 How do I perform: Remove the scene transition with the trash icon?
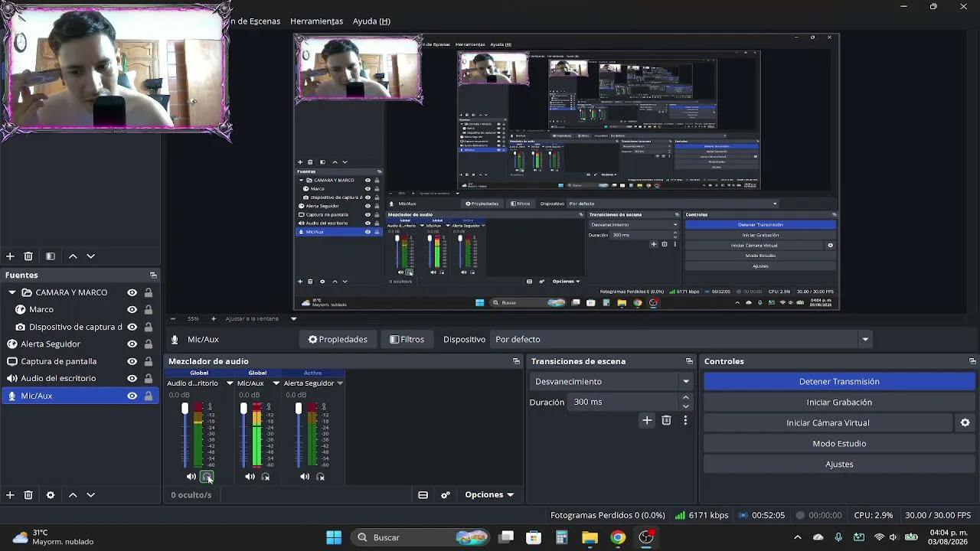[666, 420]
